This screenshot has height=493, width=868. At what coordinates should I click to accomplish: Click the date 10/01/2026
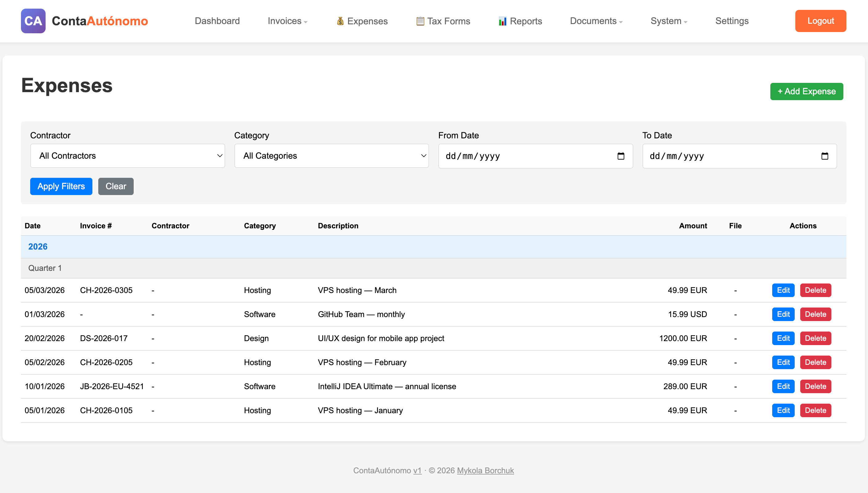pos(44,386)
